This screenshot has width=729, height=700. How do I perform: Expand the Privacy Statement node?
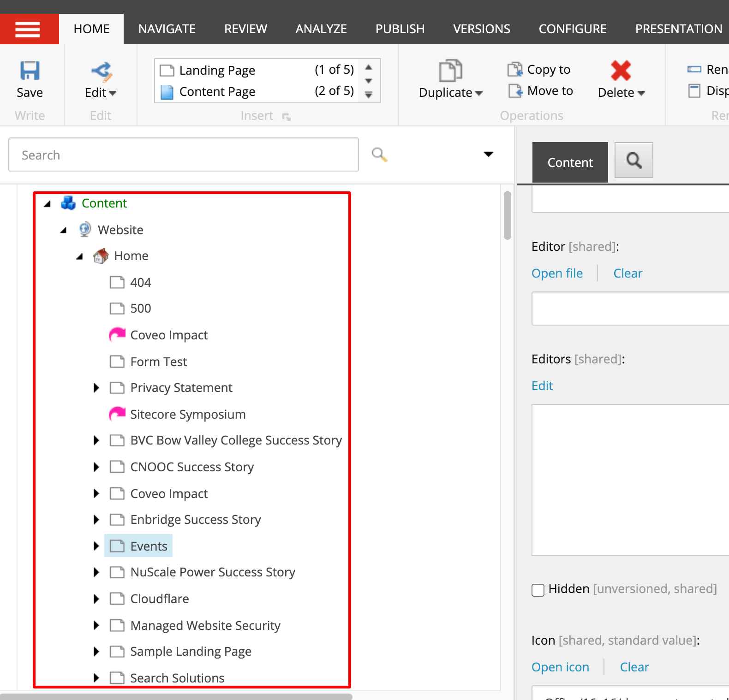pos(96,388)
